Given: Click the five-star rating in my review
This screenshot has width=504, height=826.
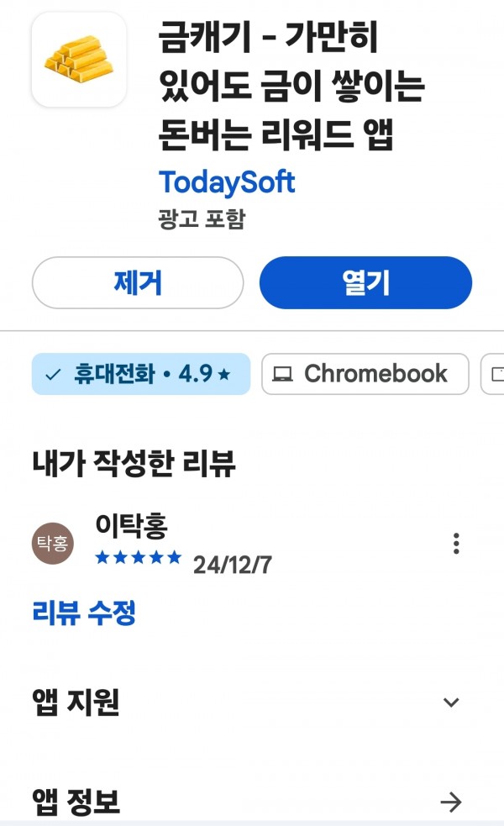Looking at the screenshot, I should [139, 557].
